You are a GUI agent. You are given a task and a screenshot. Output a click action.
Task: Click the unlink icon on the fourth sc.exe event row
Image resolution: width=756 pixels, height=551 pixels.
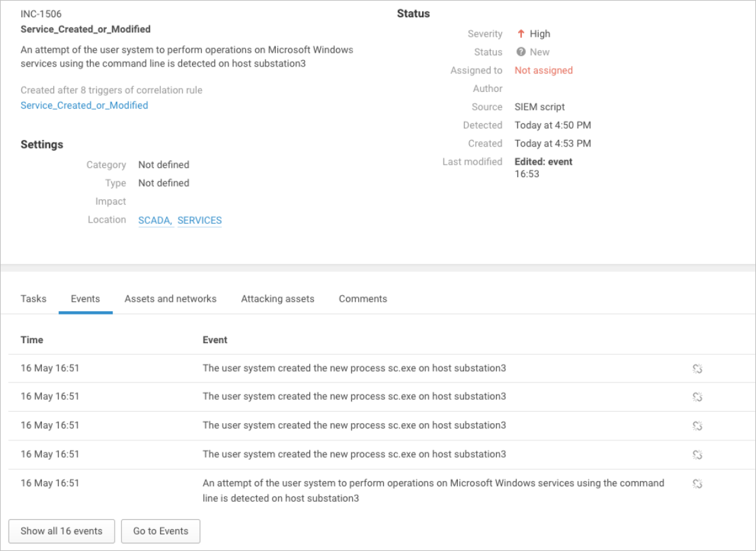[697, 455]
